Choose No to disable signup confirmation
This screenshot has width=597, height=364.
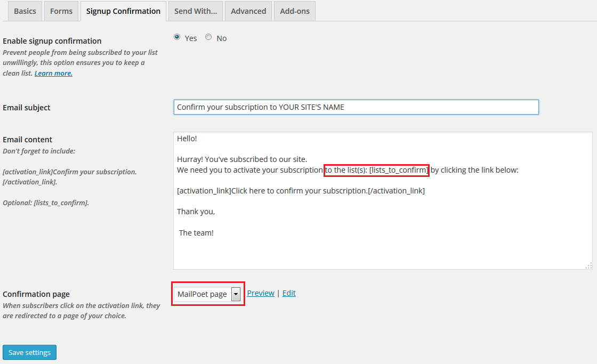[x=208, y=37]
